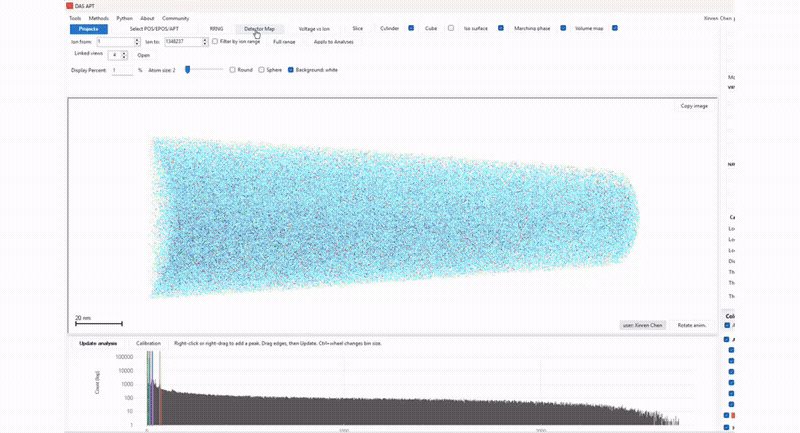Click the 3D atom probe tip rendering

(x=394, y=217)
